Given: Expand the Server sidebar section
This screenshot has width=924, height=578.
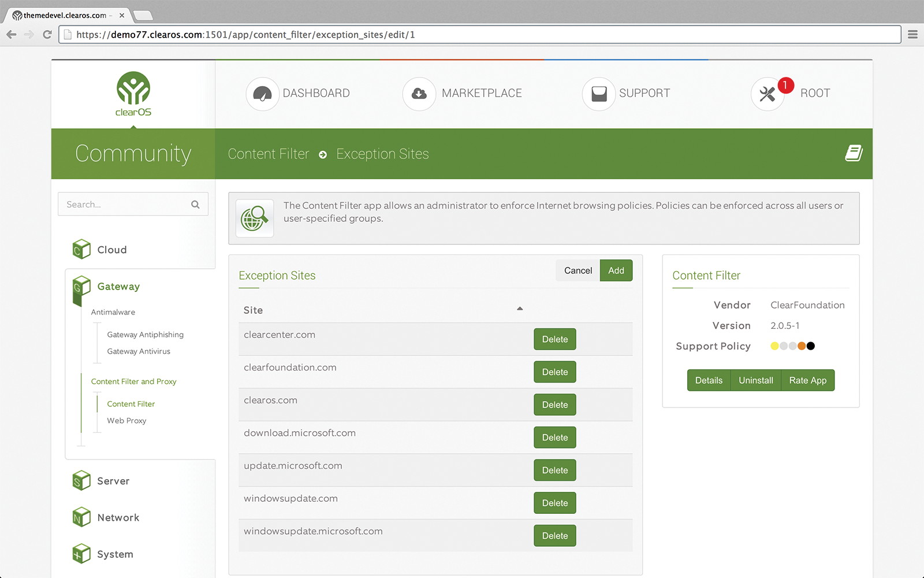Looking at the screenshot, I should 113,481.
